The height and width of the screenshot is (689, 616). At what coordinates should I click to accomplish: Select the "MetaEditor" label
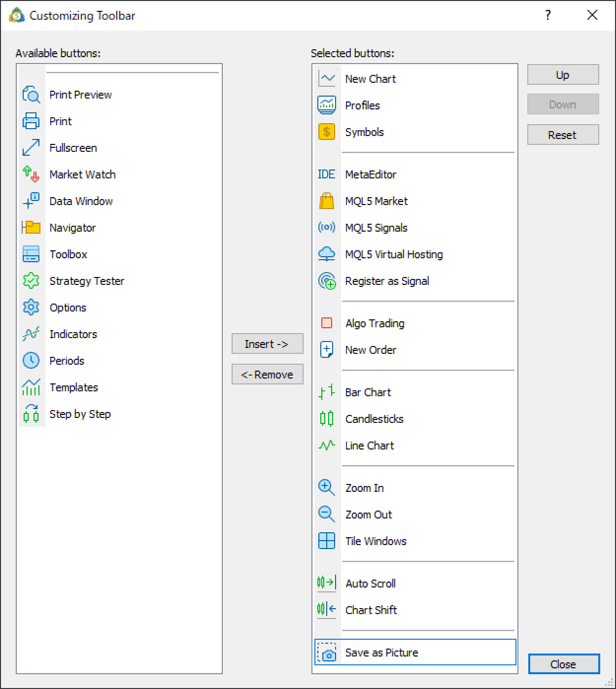pyautogui.click(x=371, y=174)
